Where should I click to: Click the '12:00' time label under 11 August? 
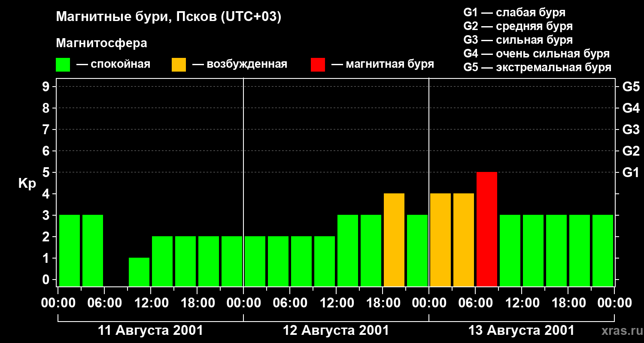pyautogui.click(x=151, y=303)
